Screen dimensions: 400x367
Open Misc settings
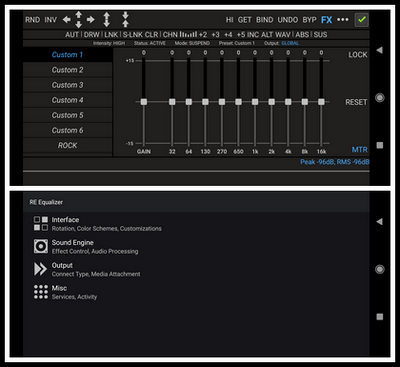[x=196, y=292]
